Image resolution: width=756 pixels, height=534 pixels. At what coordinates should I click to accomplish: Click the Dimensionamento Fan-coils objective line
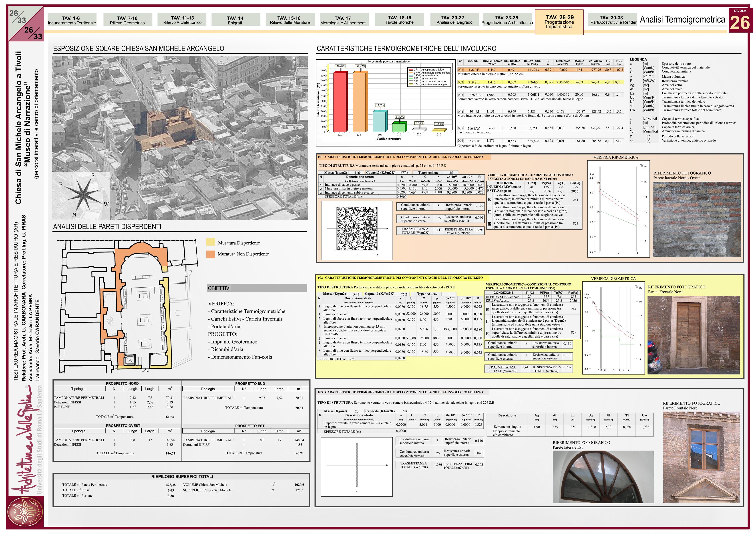(240, 357)
